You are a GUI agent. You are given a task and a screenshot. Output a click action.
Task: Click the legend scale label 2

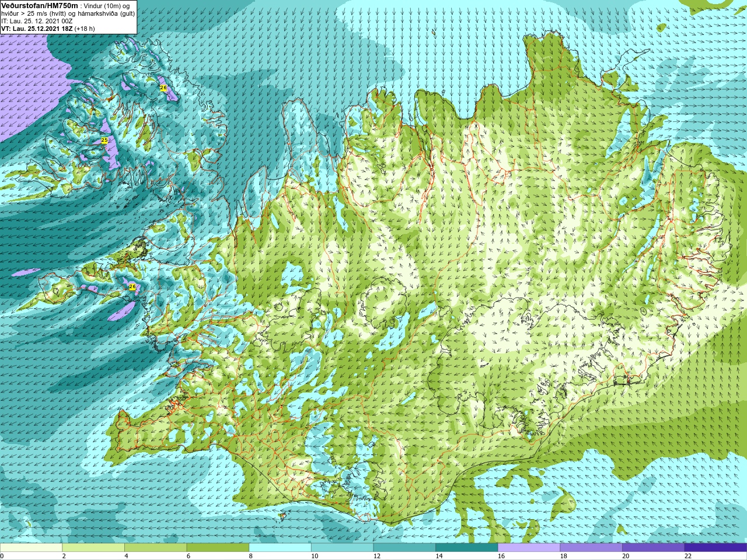(x=64, y=556)
